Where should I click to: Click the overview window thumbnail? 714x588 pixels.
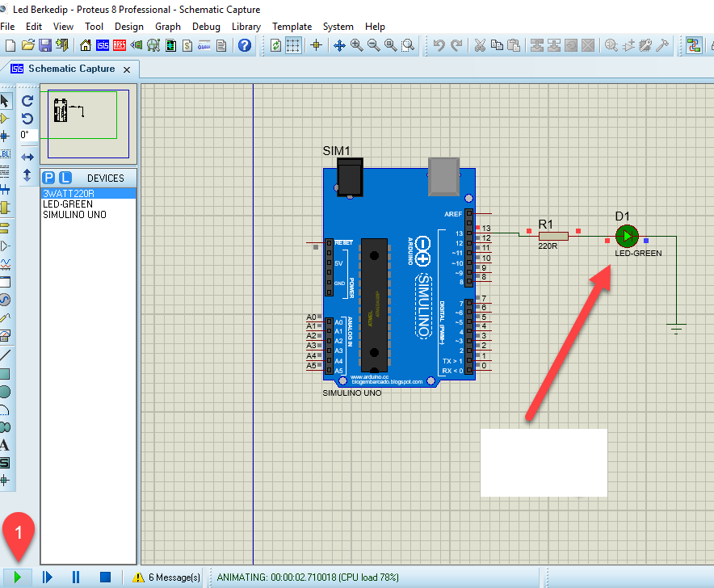point(88,124)
